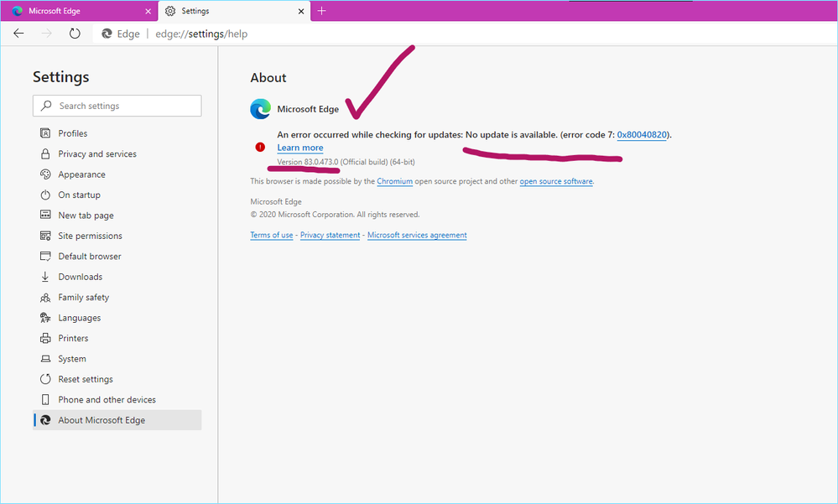Click the New tab page icon
This screenshot has height=504, width=838.
tap(45, 215)
